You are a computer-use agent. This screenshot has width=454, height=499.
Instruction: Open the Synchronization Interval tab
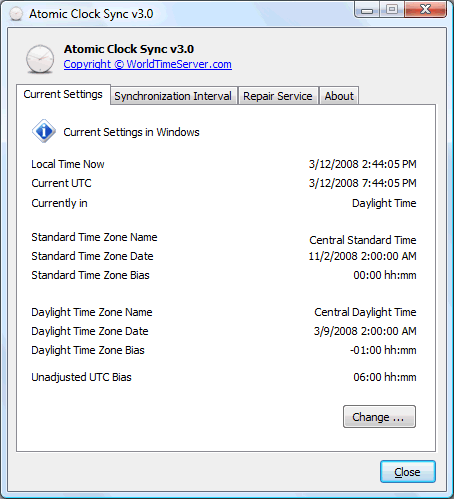173,96
